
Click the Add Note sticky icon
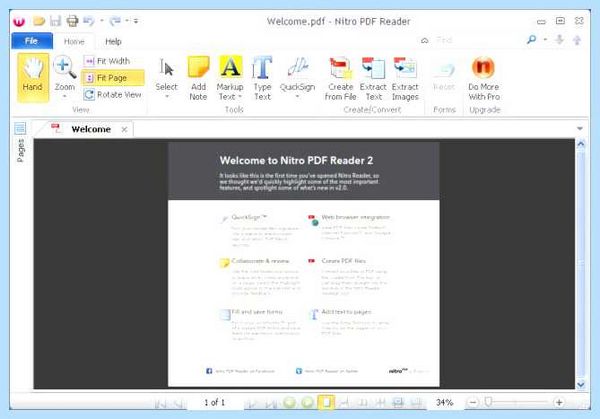click(198, 78)
